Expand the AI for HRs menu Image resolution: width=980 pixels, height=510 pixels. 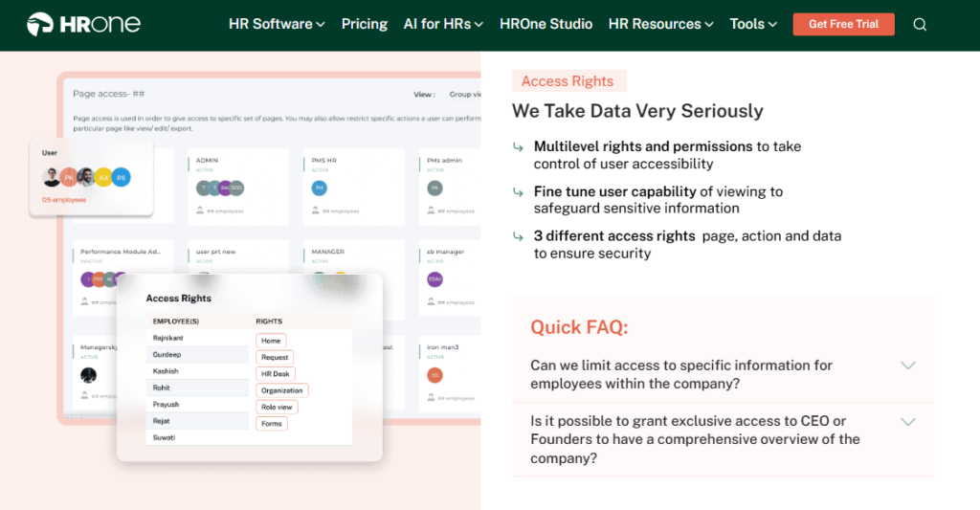click(443, 24)
